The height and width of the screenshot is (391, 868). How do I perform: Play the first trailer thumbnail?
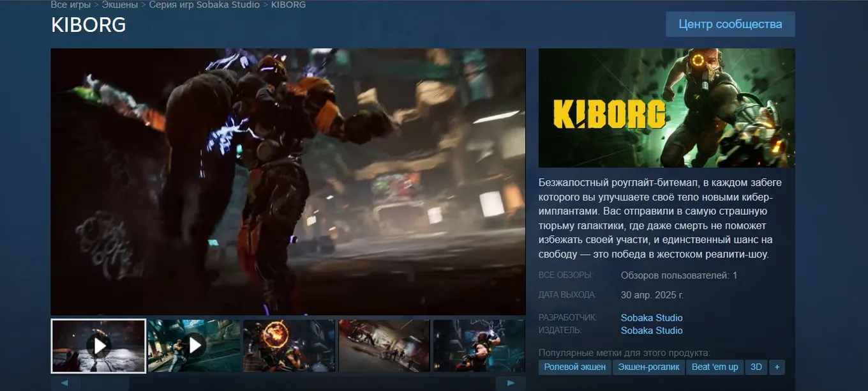(98, 346)
